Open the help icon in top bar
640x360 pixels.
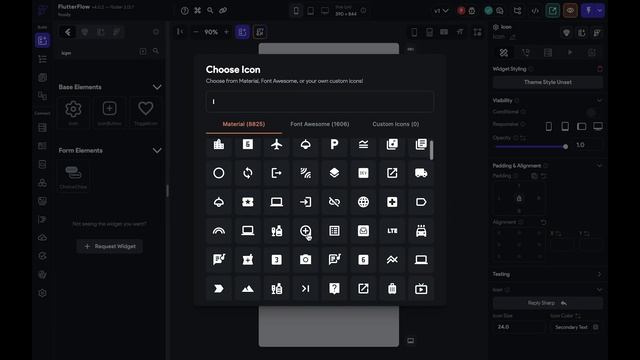click(185, 11)
